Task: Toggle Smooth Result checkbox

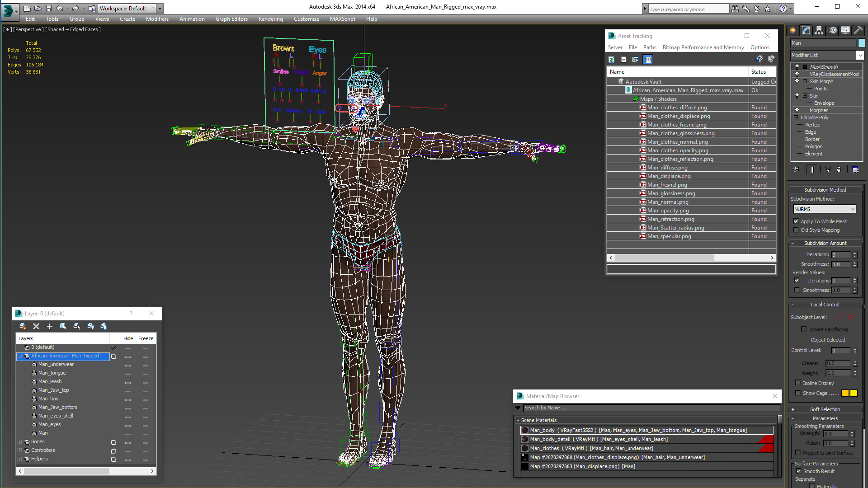Action: tap(798, 471)
